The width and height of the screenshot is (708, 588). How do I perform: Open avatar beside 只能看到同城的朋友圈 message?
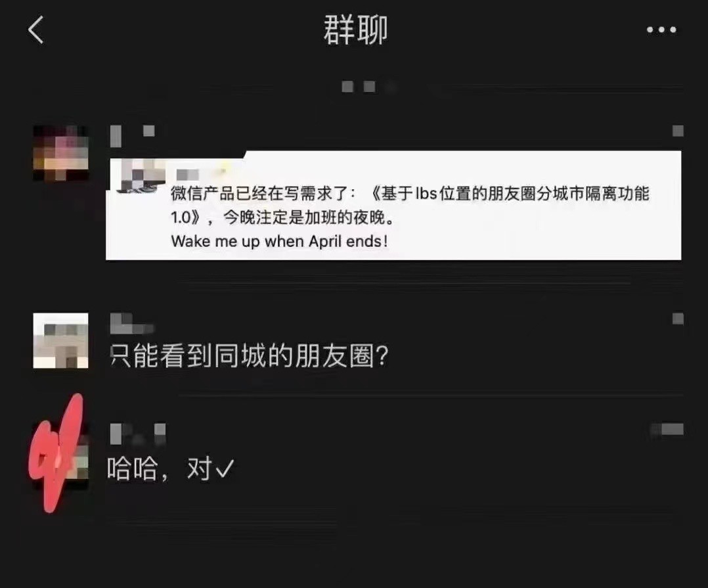point(61,340)
